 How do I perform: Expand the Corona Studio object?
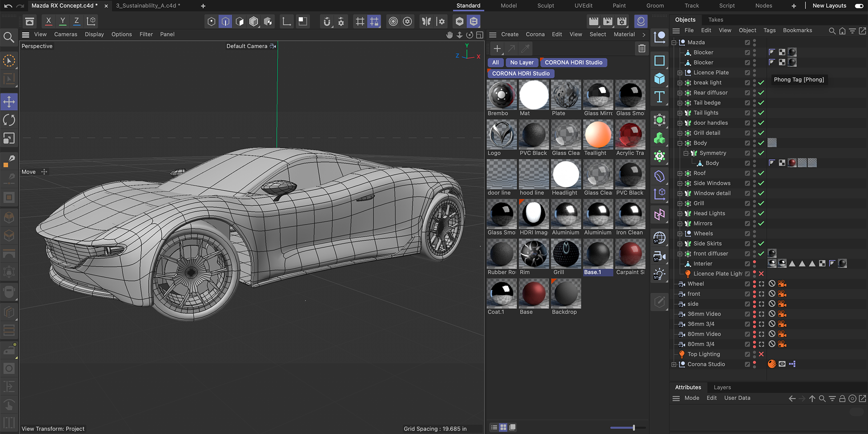coord(674,365)
